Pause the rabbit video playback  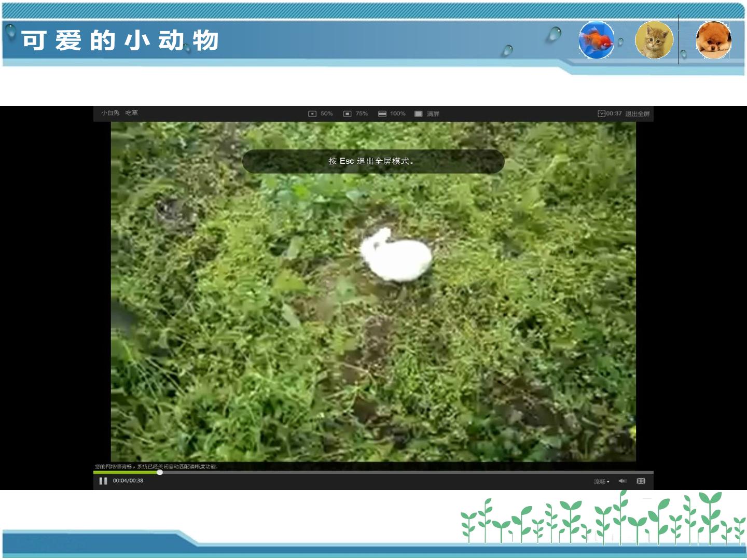[x=103, y=481]
